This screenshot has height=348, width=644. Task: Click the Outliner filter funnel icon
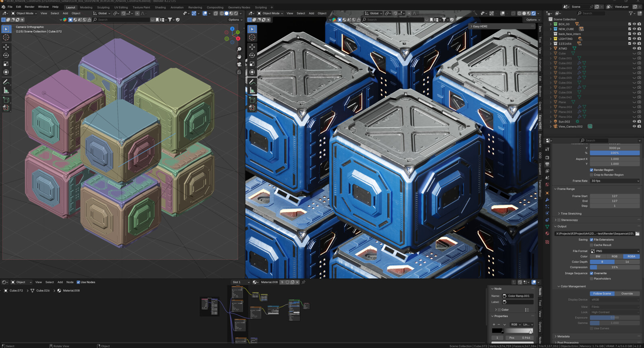631,13
